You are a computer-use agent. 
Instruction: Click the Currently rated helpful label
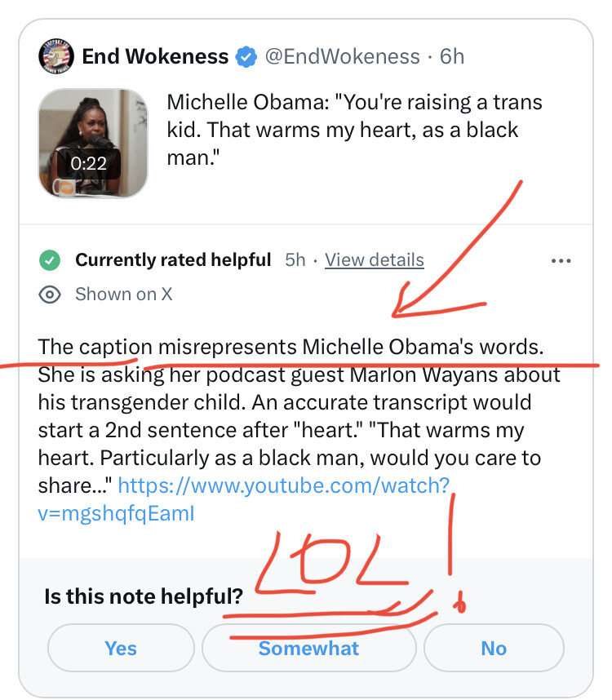pyautogui.click(x=173, y=260)
